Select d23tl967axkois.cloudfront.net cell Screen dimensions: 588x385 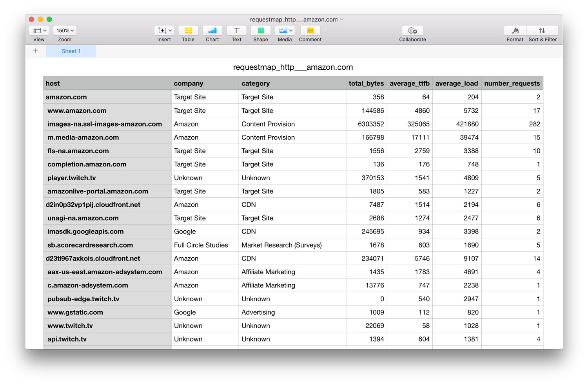click(107, 258)
